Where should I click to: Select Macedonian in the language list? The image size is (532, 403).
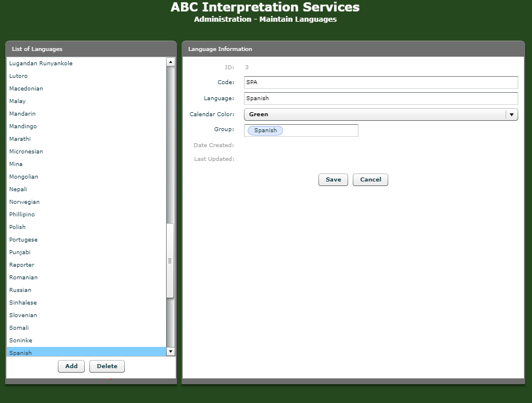[86, 89]
